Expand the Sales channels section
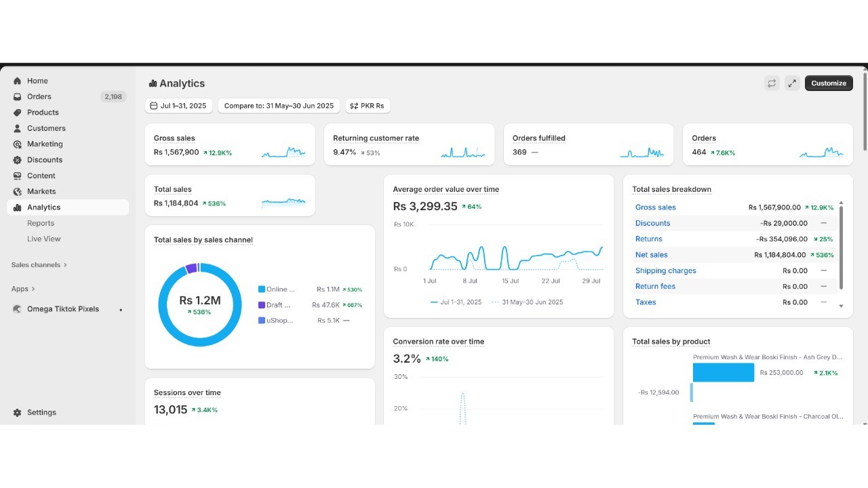Screen dimensions: 868x488 (39, 265)
